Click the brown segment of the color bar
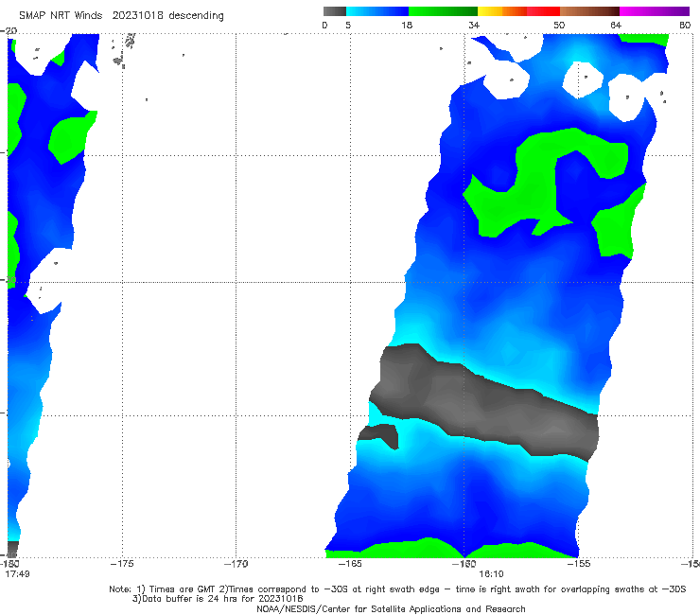 (589, 11)
